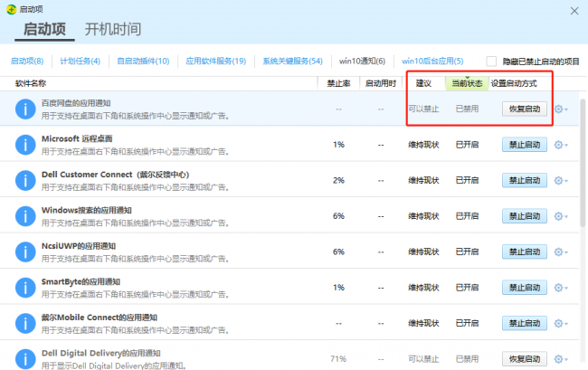Open gear dropdown for Dell Digital Delivery
Image resolution: width=588 pixels, height=370 pixels.
tap(561, 359)
